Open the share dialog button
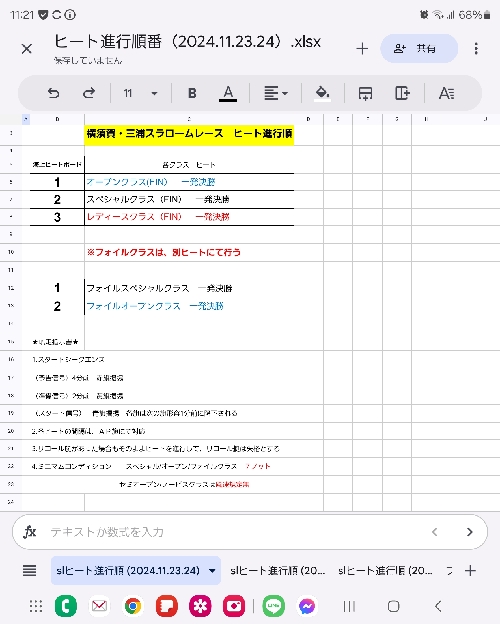500x624 pixels. (419, 49)
